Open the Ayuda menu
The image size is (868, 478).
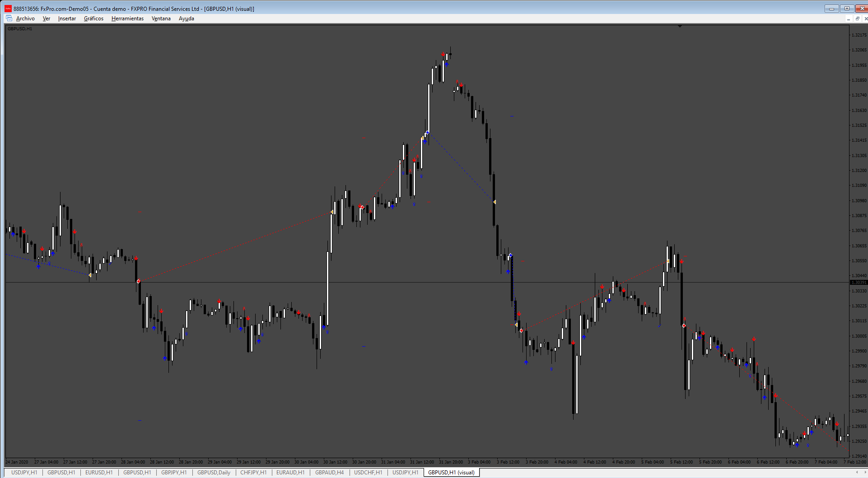click(186, 19)
